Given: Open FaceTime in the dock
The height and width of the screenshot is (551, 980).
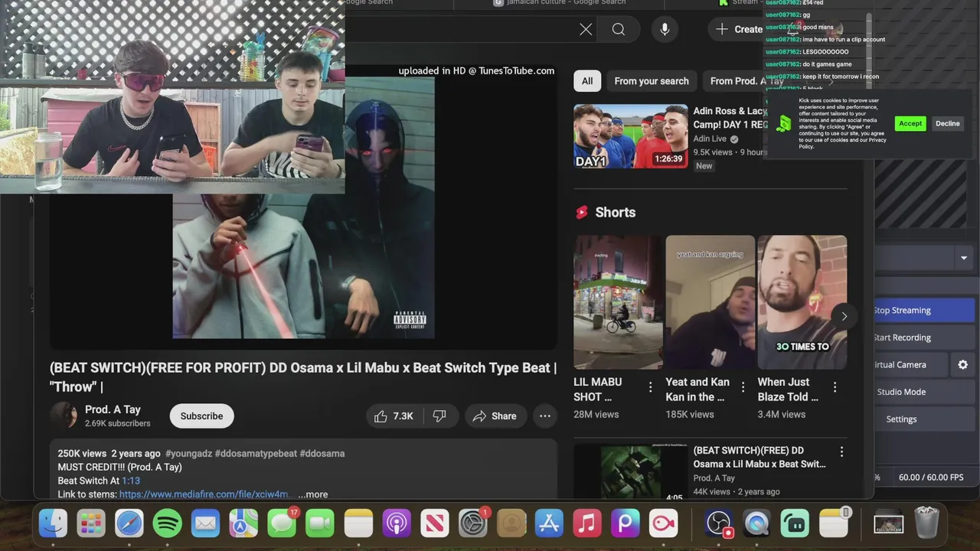Looking at the screenshot, I should click(x=320, y=523).
